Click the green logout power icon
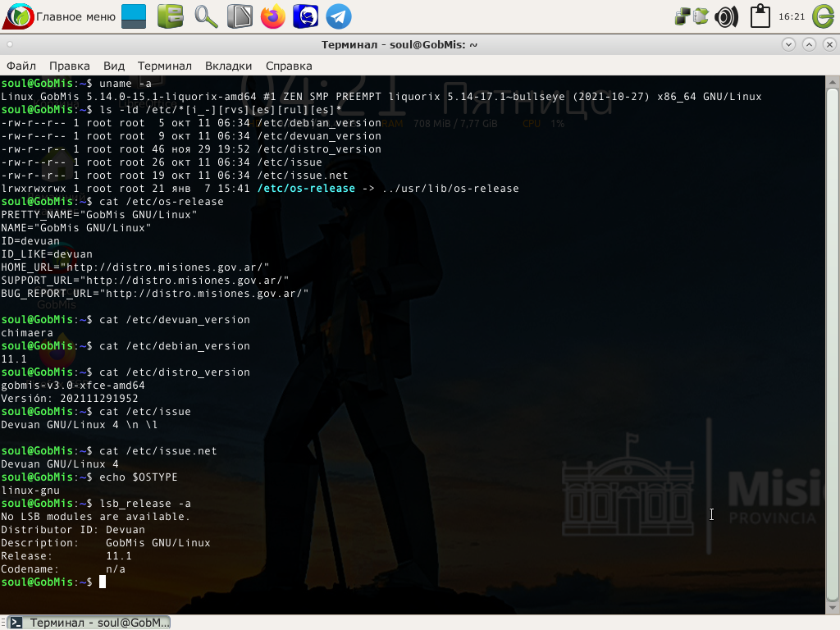The width and height of the screenshot is (840, 630). pos(824,16)
